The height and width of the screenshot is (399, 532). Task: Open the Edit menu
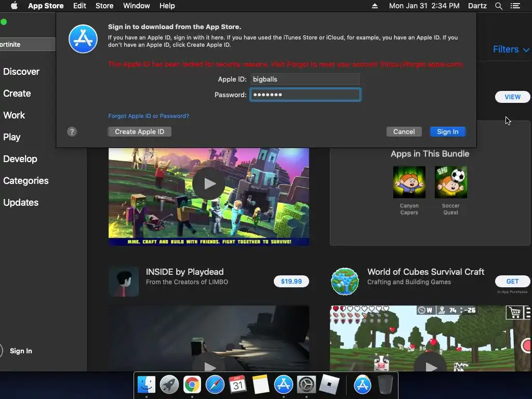79,6
